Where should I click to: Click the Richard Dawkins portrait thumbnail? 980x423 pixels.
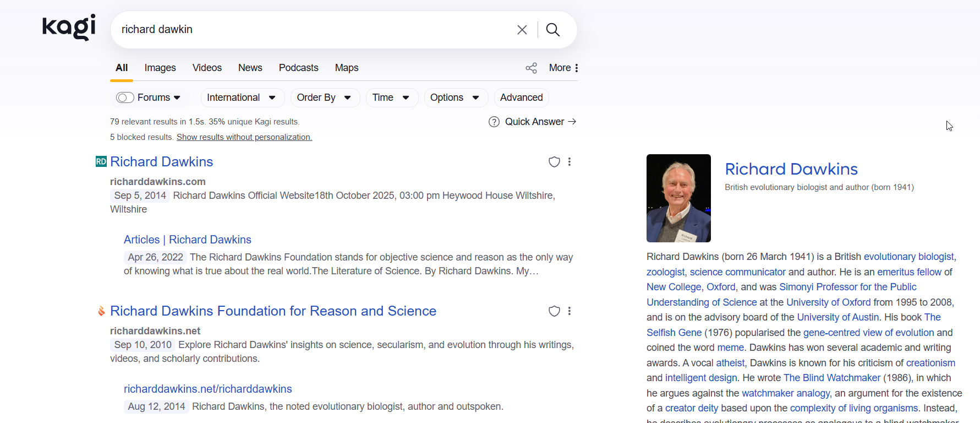pos(678,198)
